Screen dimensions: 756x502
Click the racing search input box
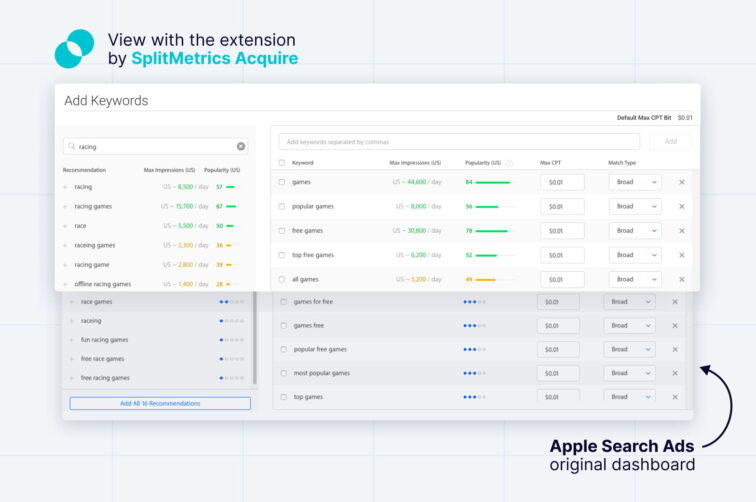tap(155, 147)
